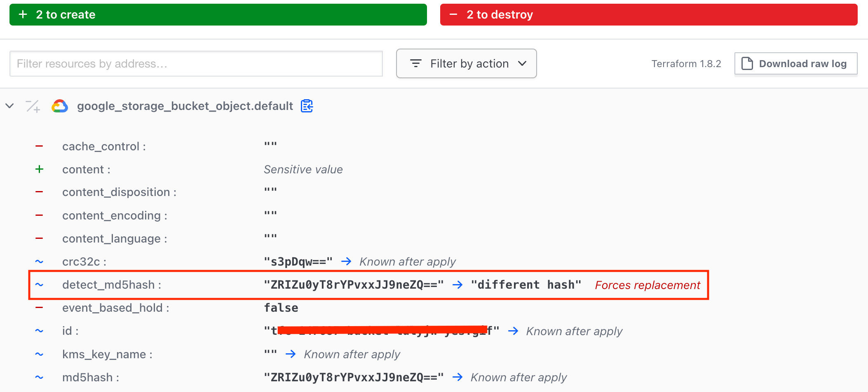Click the clipboard icon beside the resource name
The image size is (868, 392).
pos(306,106)
